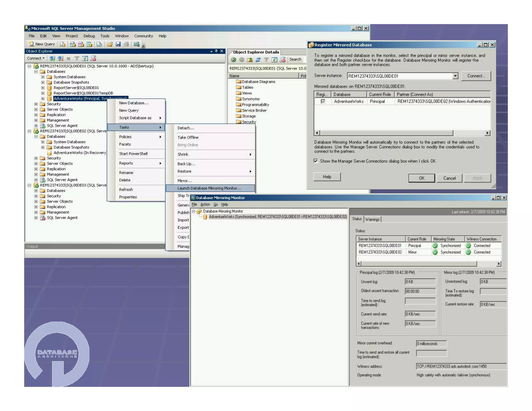The image size is (532, 411).
Task: Click the Refresh icon in Object Explorer Details
Action: (x=274, y=60)
